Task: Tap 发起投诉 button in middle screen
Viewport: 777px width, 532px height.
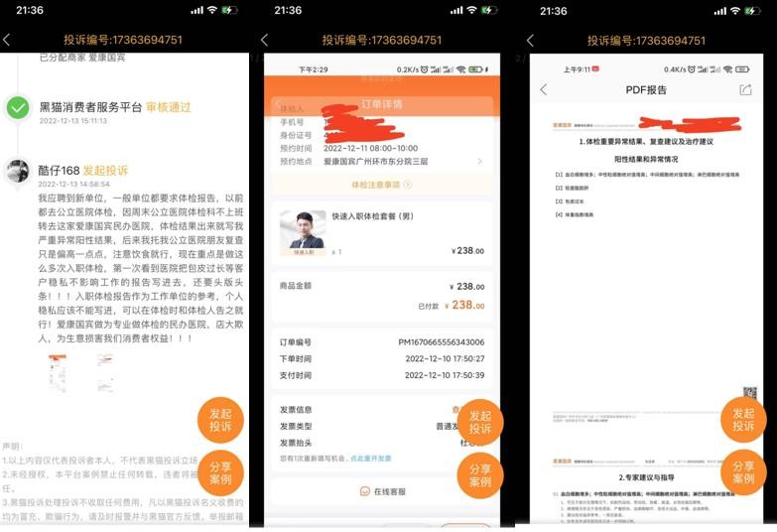Action: (x=479, y=422)
